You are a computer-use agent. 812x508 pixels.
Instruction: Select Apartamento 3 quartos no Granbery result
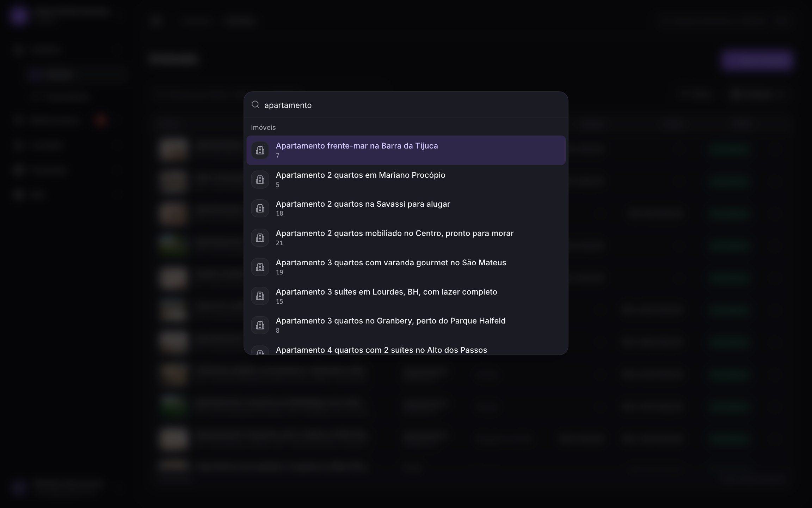point(406,325)
